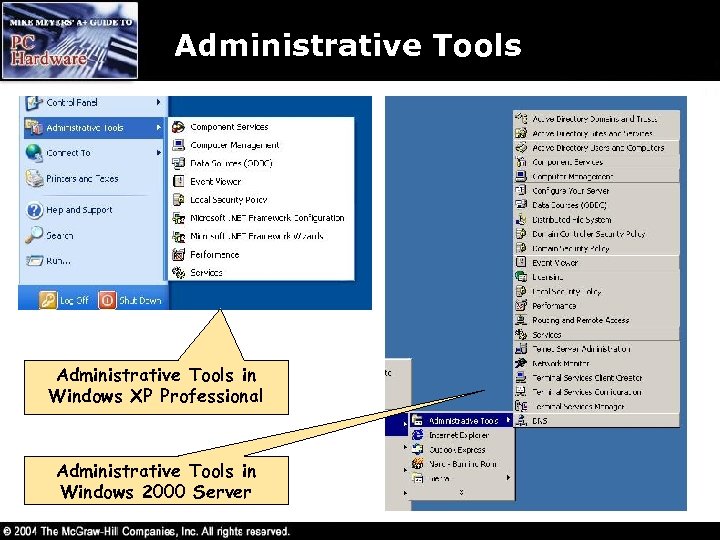
Task: Open Administrative Tools in Windows 2000 Programs menu
Action: click(x=461, y=420)
